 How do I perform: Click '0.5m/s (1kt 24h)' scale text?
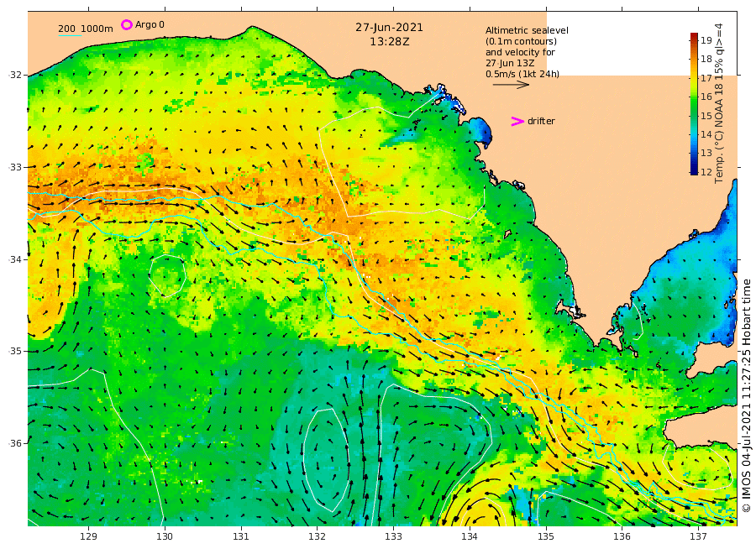pyautogui.click(x=522, y=74)
